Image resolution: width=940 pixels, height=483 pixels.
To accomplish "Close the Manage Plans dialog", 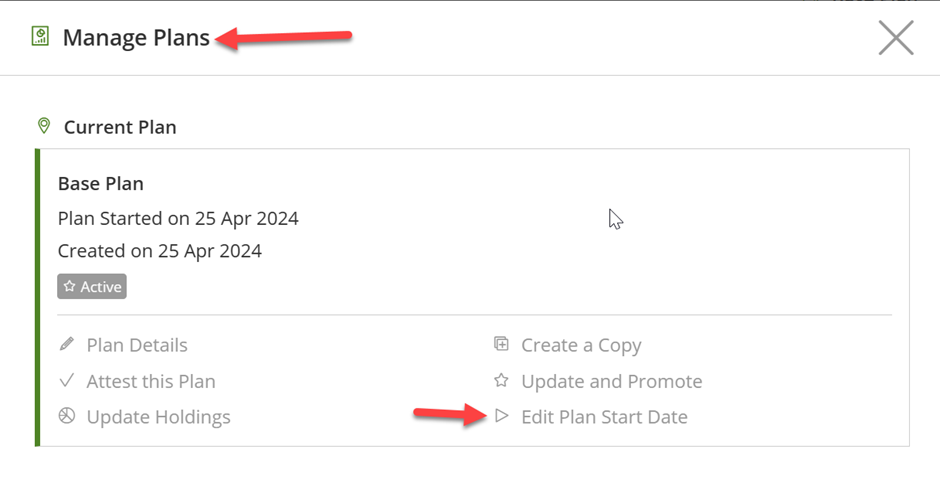I will coord(896,37).
